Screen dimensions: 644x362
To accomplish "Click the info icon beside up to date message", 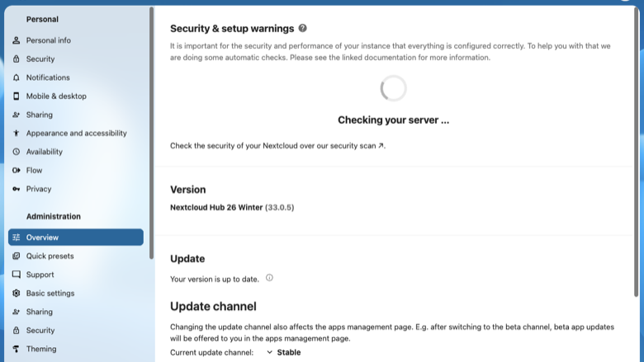I will point(269,278).
